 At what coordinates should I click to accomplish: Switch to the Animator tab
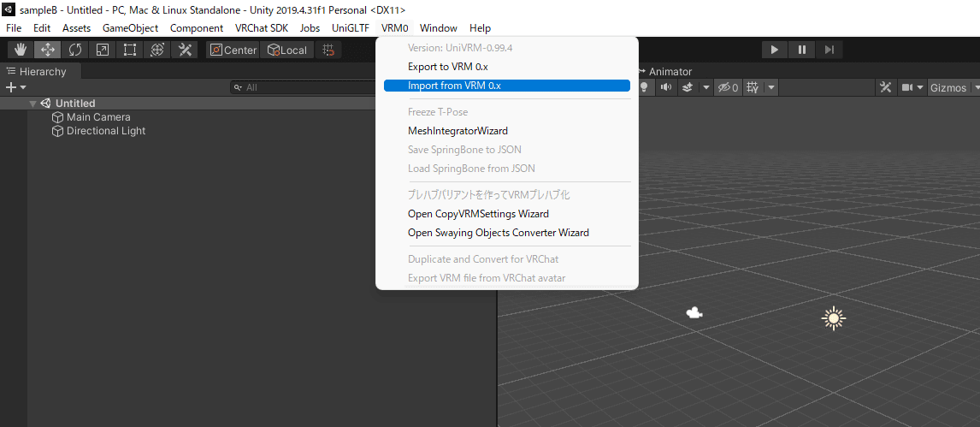(665, 71)
